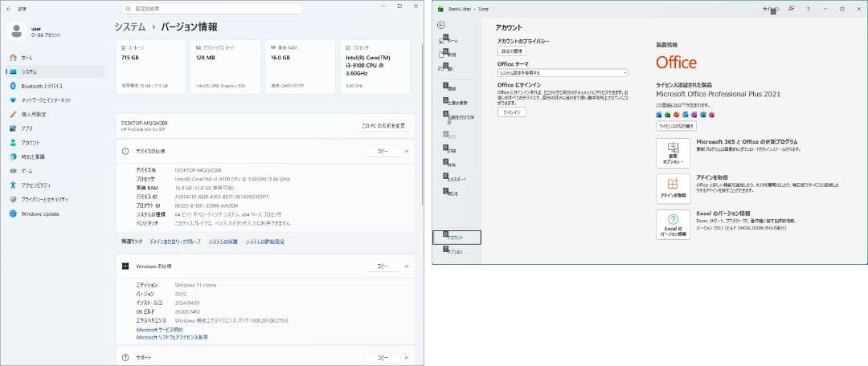Click the サインイン button under Office にサインイン
The image size is (868, 366).
[x=511, y=112]
